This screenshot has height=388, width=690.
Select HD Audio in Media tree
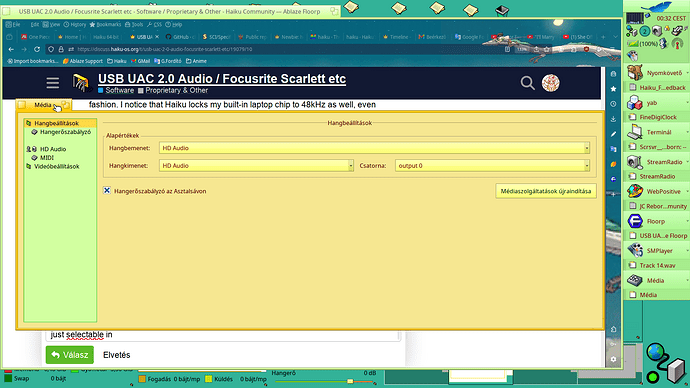pos(53,149)
